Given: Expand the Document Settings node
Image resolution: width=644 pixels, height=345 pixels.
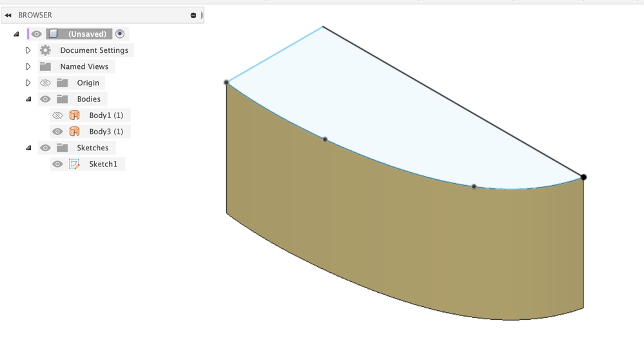Looking at the screenshot, I should coord(28,50).
